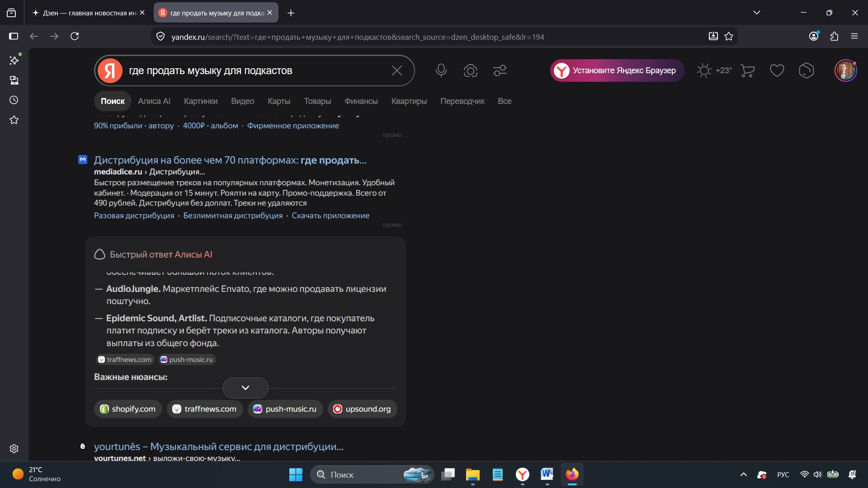
Task: Close the Дзен news tab
Action: pos(142,13)
